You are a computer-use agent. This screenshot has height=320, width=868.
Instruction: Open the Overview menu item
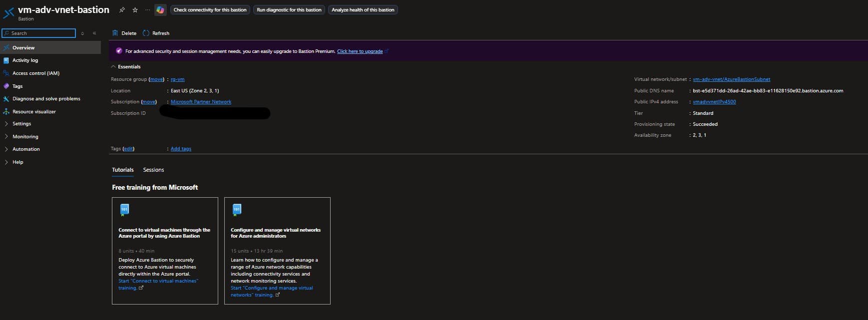[x=50, y=47]
